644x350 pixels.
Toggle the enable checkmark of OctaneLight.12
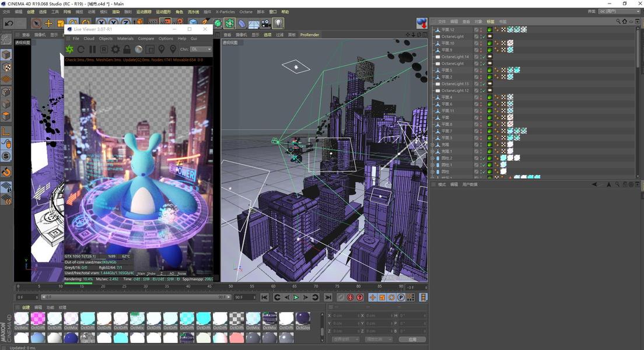pos(484,91)
